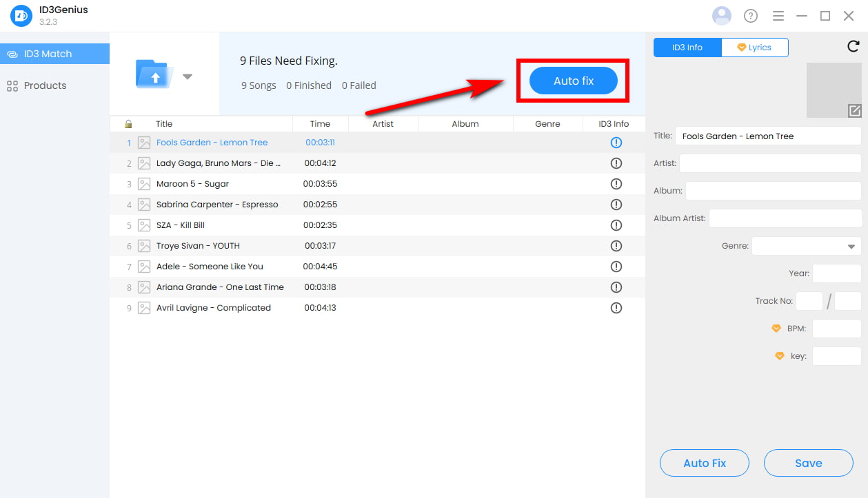This screenshot has width=868, height=498.
Task: Click ID3 info warning icon for Maroon 5 - Sugar
Action: [616, 184]
